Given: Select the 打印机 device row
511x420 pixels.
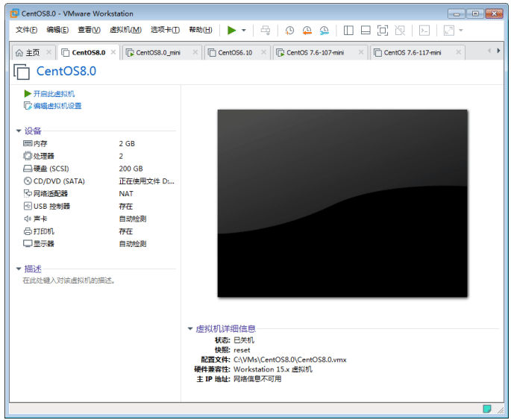Looking at the screenshot, I should coord(98,231).
